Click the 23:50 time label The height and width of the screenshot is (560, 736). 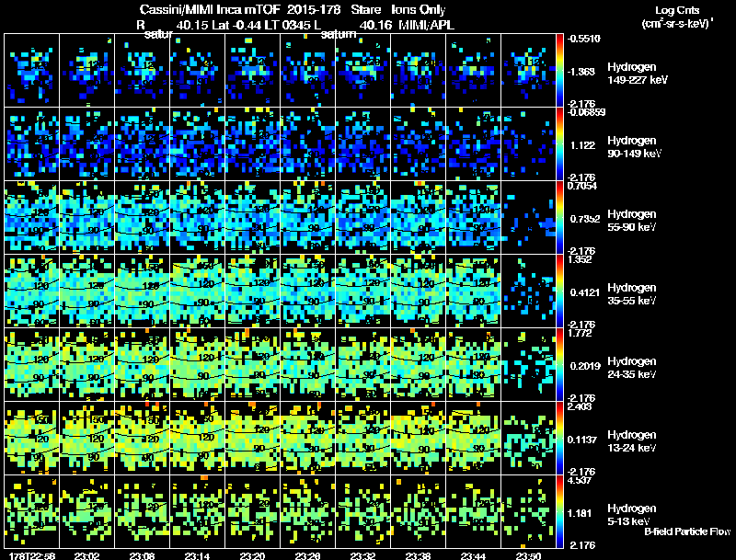point(528,555)
